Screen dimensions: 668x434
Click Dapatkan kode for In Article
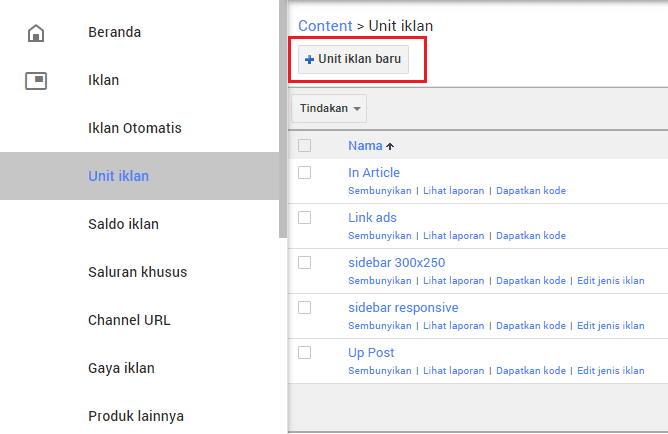coord(530,191)
